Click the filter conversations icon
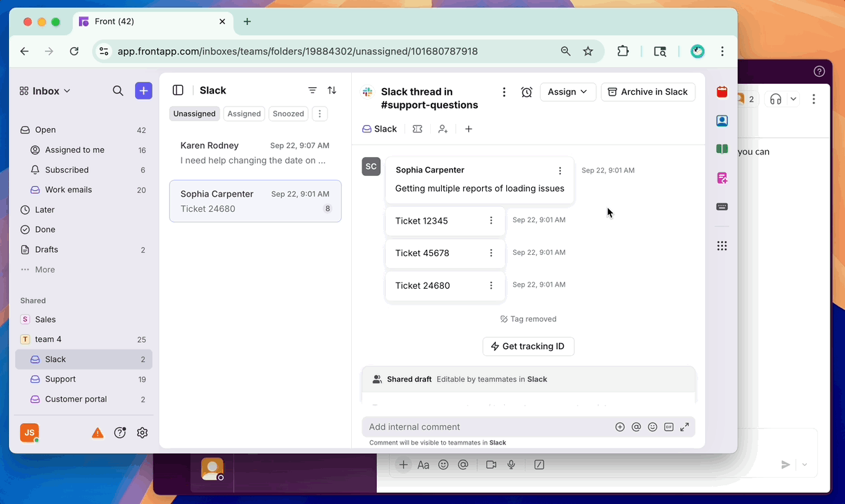Image resolution: width=845 pixels, height=504 pixels. click(312, 90)
